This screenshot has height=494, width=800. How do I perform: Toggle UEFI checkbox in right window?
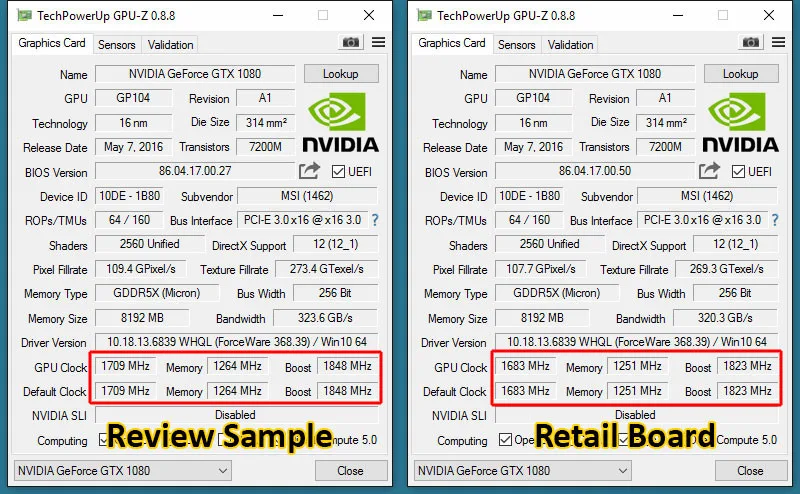tap(738, 171)
